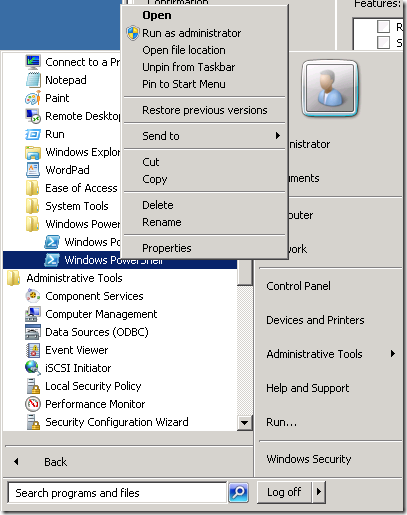Select Run as administrator
Image resolution: width=407 pixels, height=515 pixels.
pos(204,33)
